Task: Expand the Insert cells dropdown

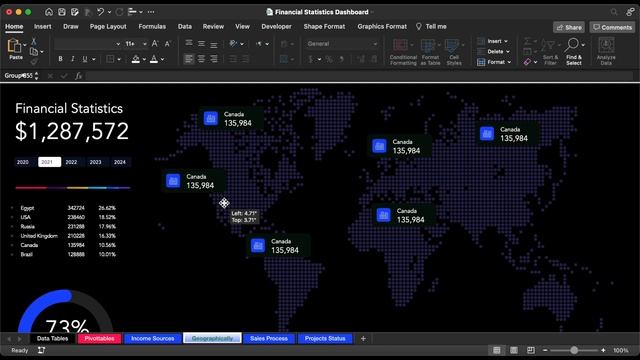Action: [x=506, y=41]
